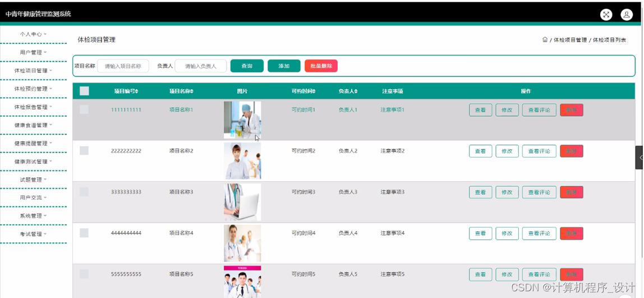Delete the 项目名称5 row

(x=571, y=274)
